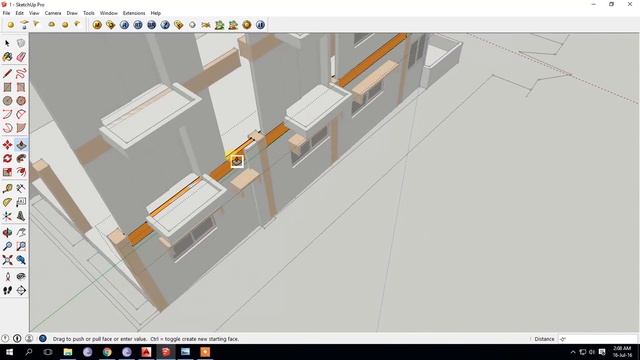Select the 3 Point Arc tool

tap(7, 128)
